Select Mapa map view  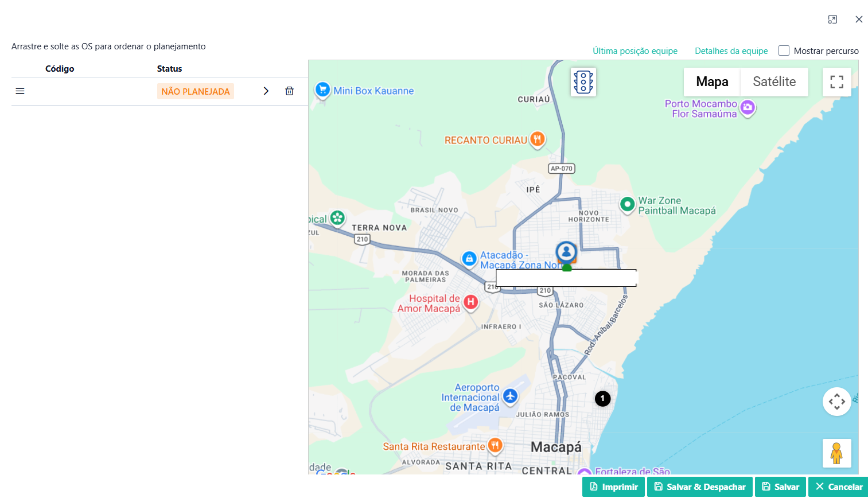click(x=712, y=82)
